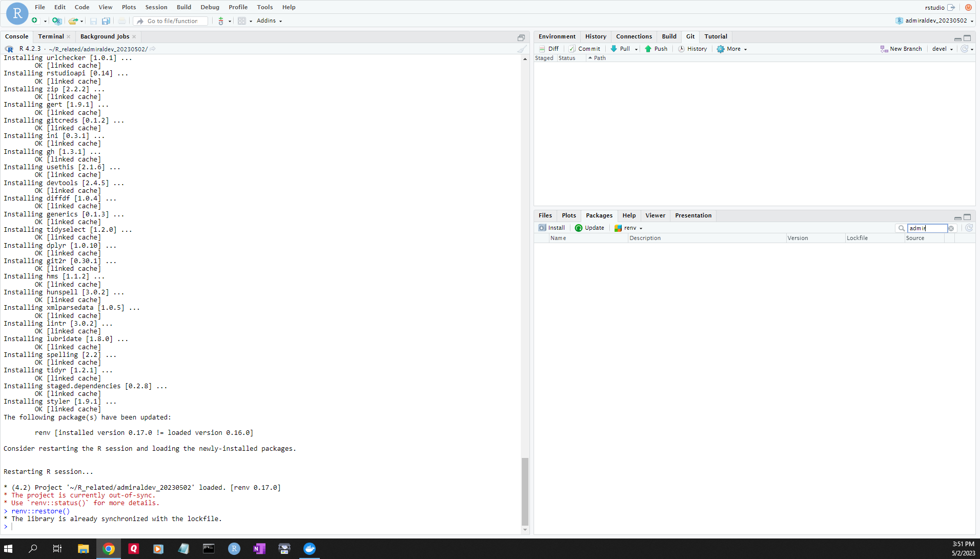
Task: Refresh the packages list
Action: click(x=969, y=228)
